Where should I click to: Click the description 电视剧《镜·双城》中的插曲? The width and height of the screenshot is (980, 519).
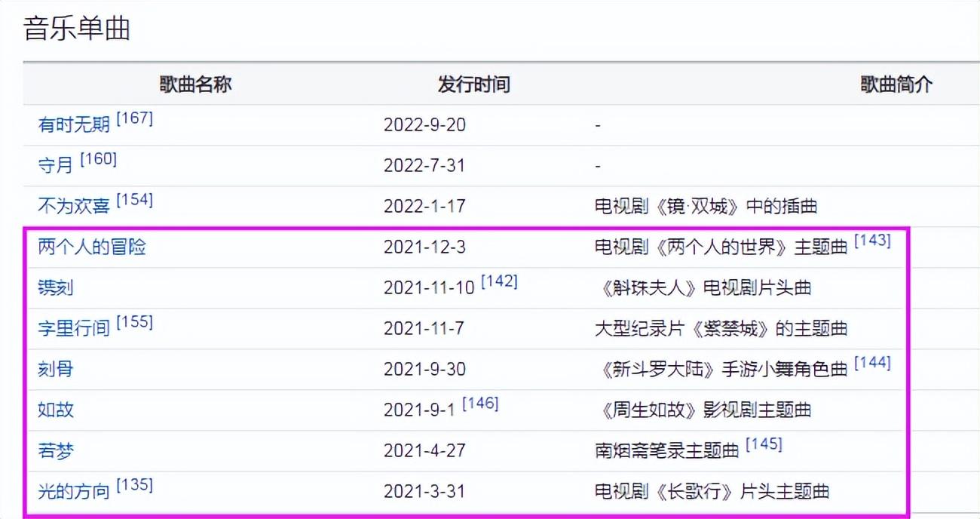pyautogui.click(x=706, y=207)
